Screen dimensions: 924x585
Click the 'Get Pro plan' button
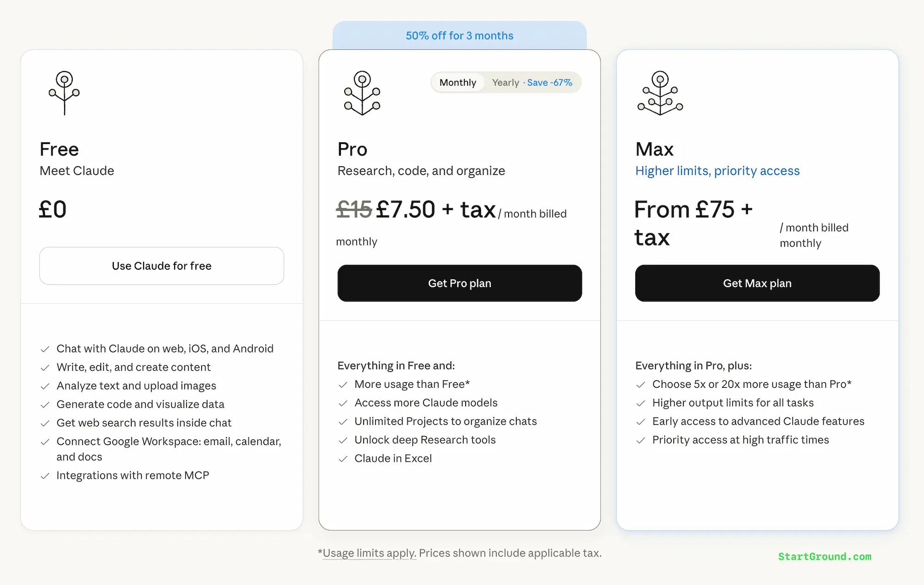[x=459, y=283]
